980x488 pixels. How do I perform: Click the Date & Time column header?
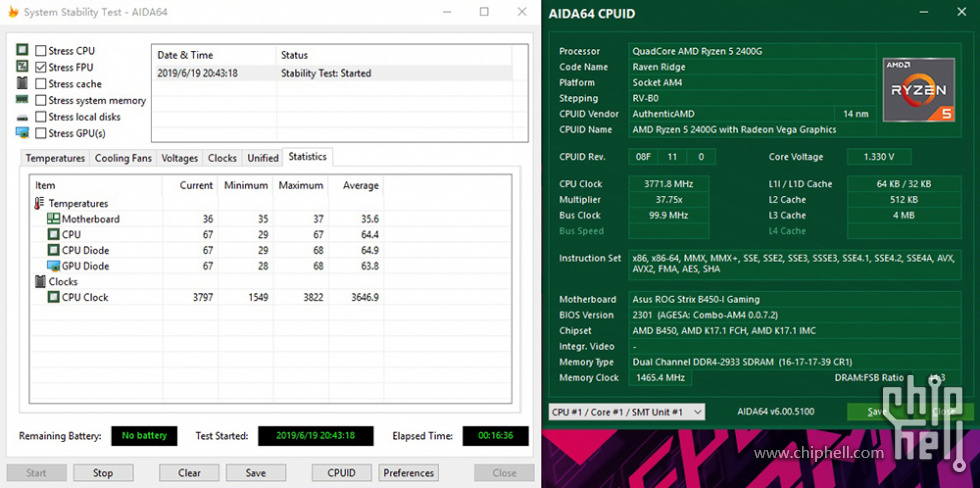click(214, 55)
